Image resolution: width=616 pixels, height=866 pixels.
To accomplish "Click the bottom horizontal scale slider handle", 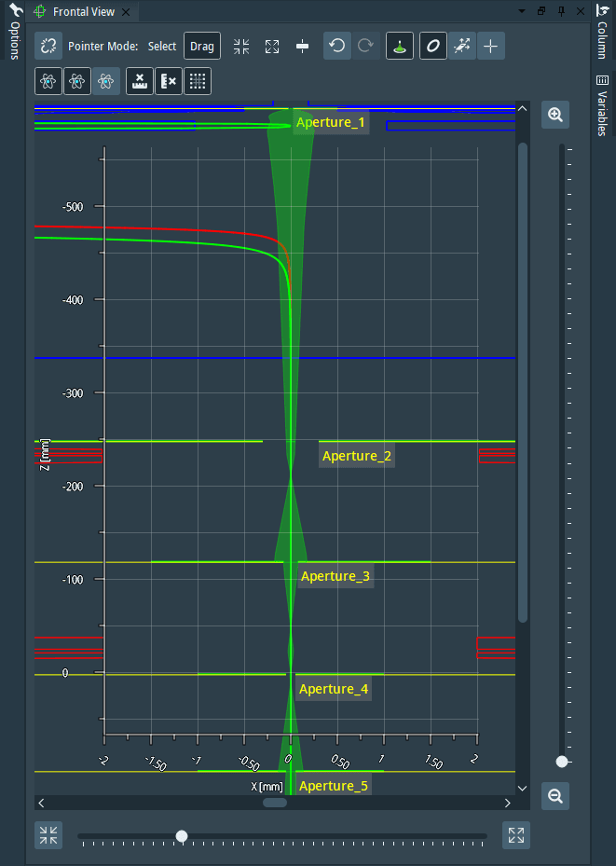I will (x=182, y=836).
